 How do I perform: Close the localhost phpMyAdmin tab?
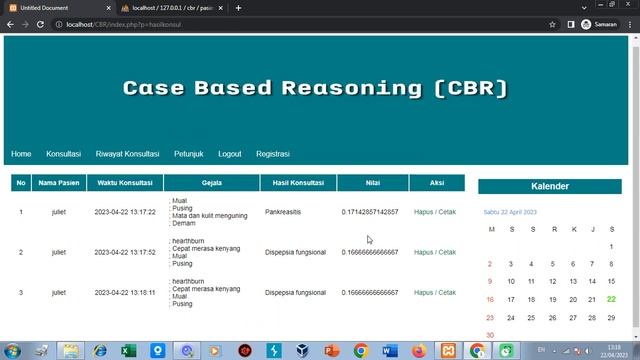(220, 8)
